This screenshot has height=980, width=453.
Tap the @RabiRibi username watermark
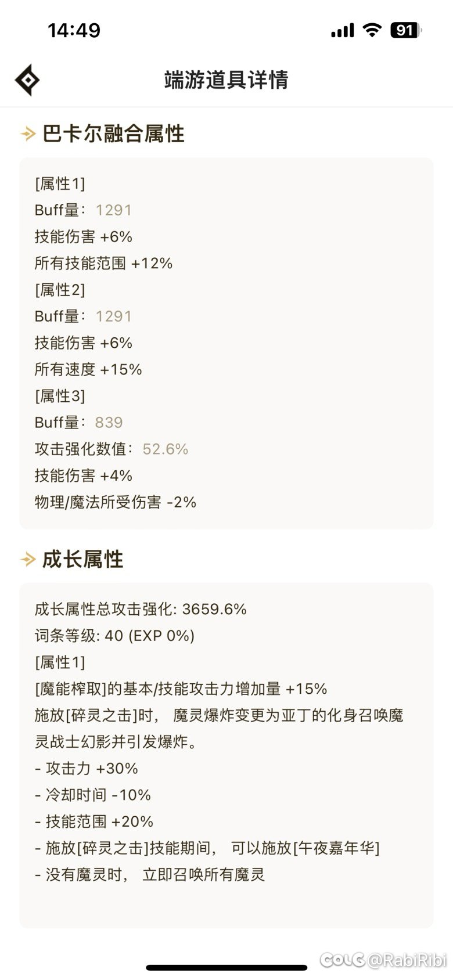[x=407, y=960]
